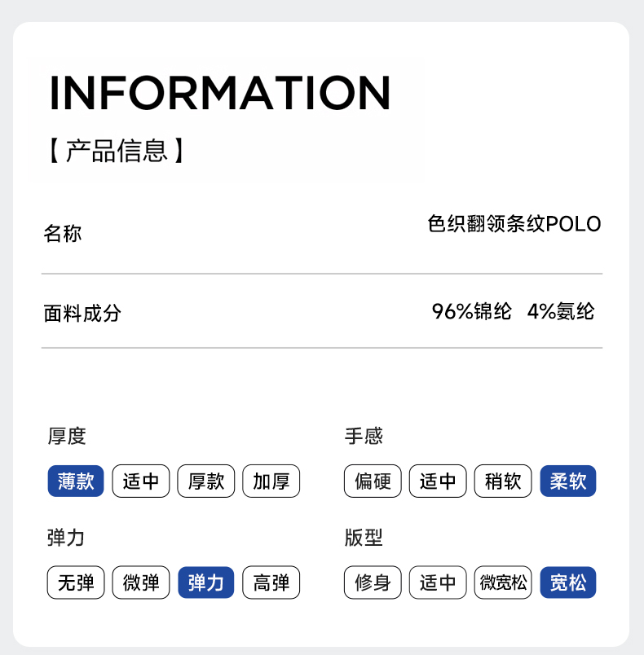Click the product name 色织翻领条纹POLO
The height and width of the screenshot is (655, 644).
pos(514,224)
